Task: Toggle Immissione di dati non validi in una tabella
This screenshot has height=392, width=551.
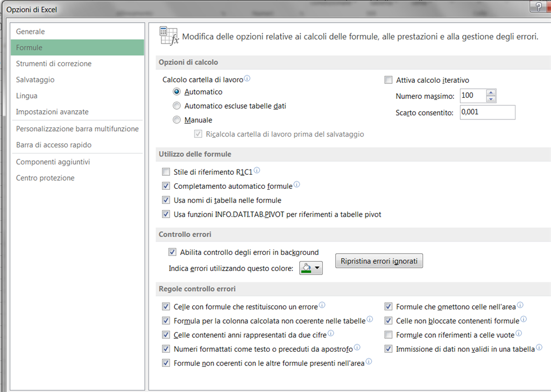Action: (388, 349)
